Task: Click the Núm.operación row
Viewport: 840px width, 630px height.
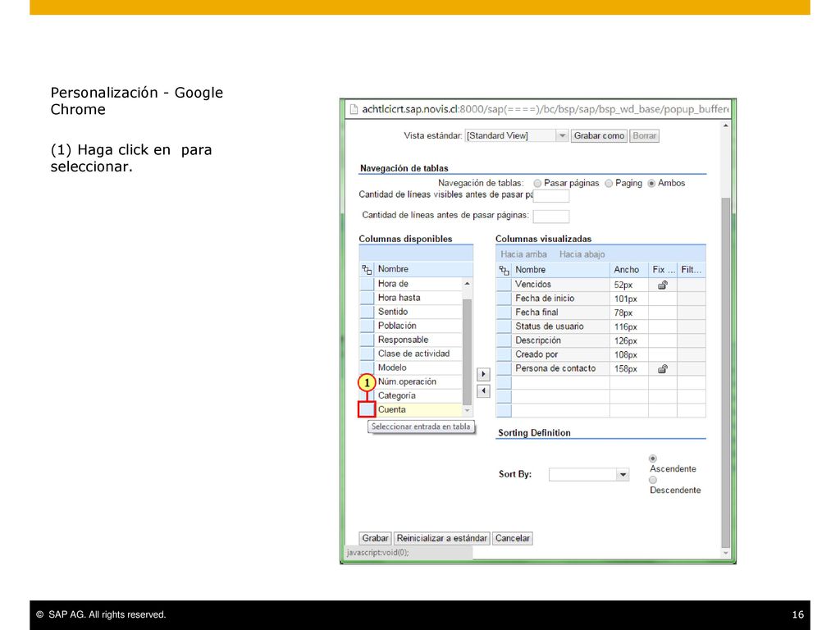Action: click(411, 381)
